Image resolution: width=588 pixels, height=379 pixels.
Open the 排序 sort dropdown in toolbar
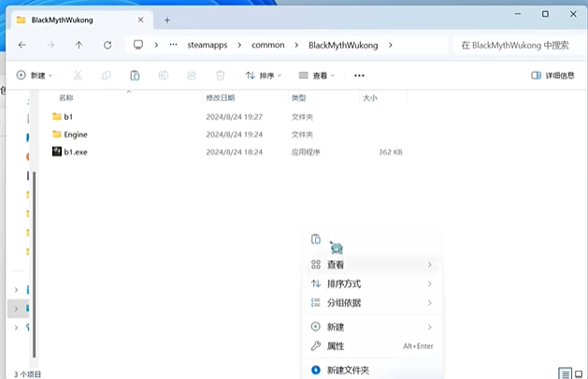click(x=264, y=76)
